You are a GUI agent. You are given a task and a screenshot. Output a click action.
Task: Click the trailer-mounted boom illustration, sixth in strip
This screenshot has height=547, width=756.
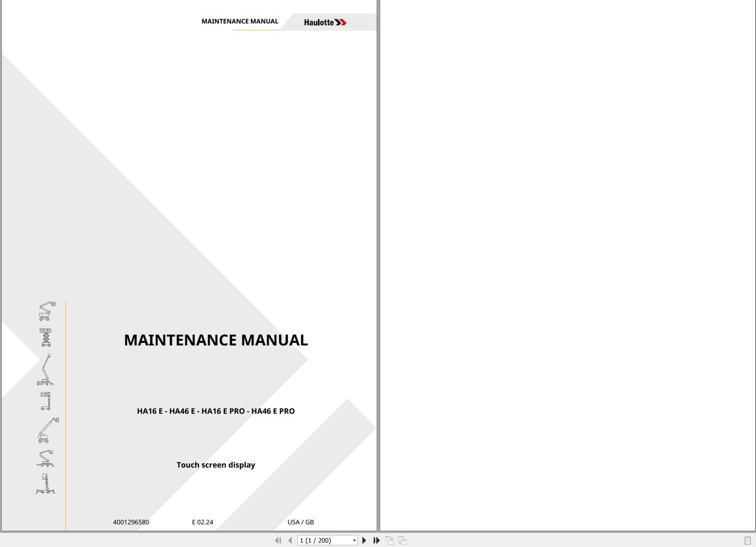(45, 458)
